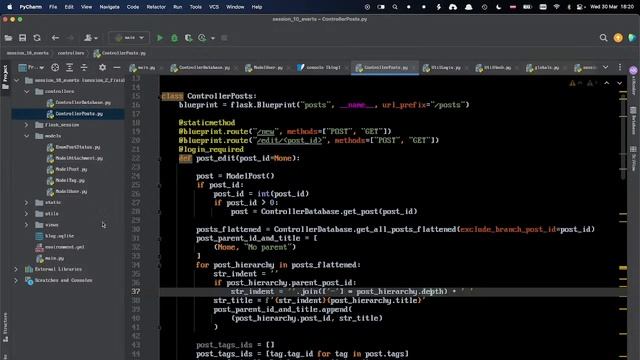Navigate back with the left arrow

55,38
